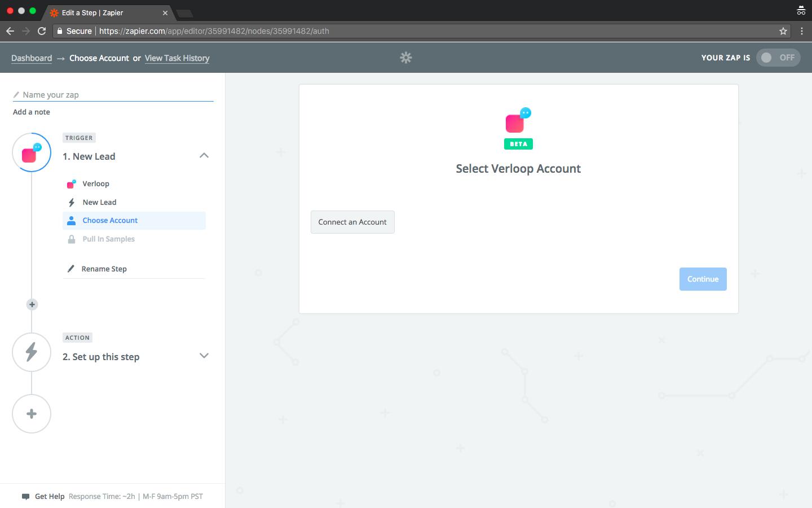Collapse the New Lead trigger step
Viewport: 812px width, 508px height.
204,156
